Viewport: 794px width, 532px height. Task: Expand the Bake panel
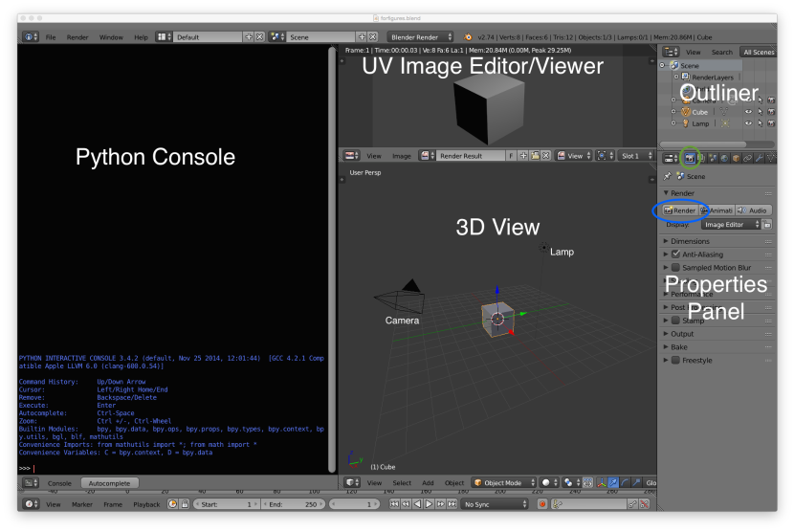pyautogui.click(x=718, y=347)
